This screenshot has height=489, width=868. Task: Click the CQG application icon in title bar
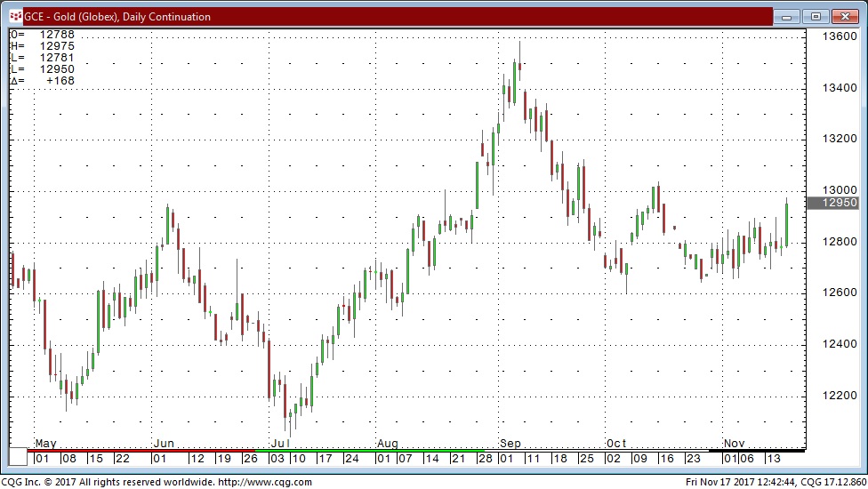click(x=14, y=16)
